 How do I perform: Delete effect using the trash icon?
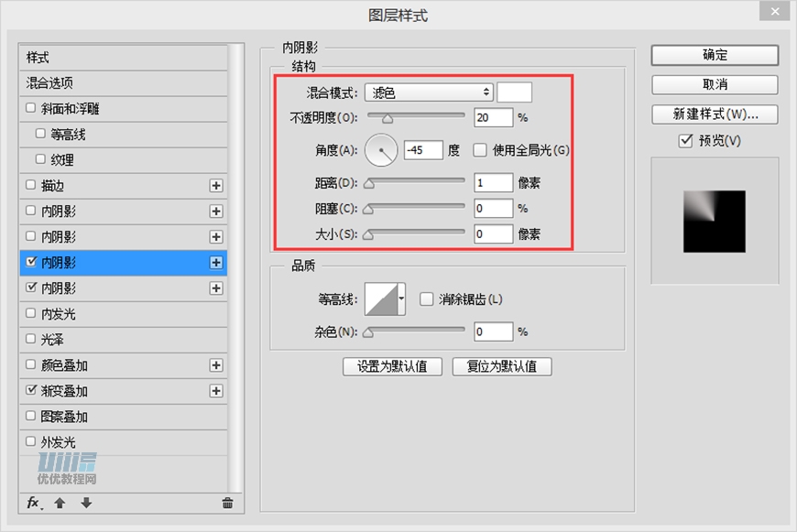(x=227, y=503)
